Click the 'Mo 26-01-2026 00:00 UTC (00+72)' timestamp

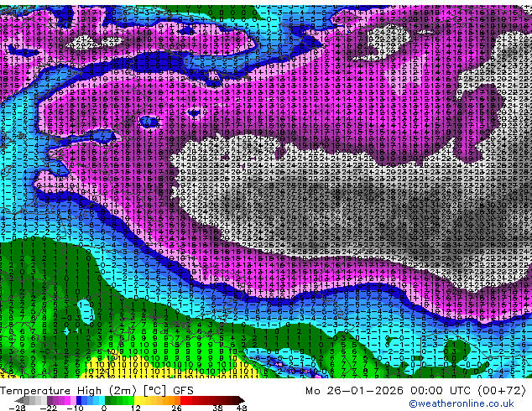coord(415,391)
